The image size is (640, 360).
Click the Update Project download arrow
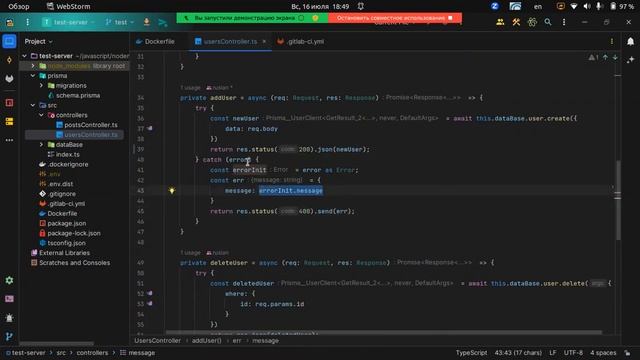[147, 22]
